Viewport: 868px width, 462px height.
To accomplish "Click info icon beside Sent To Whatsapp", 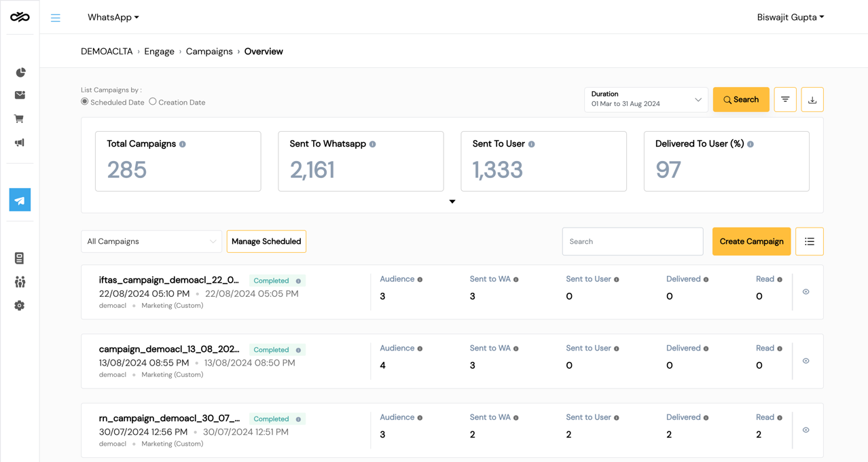I will click(x=372, y=144).
